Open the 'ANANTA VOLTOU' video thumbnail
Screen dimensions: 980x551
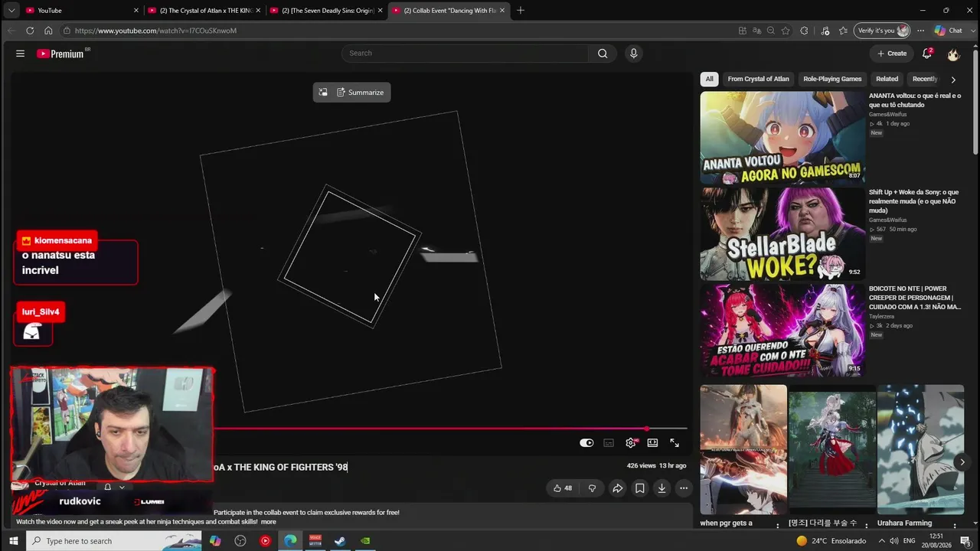pos(782,138)
